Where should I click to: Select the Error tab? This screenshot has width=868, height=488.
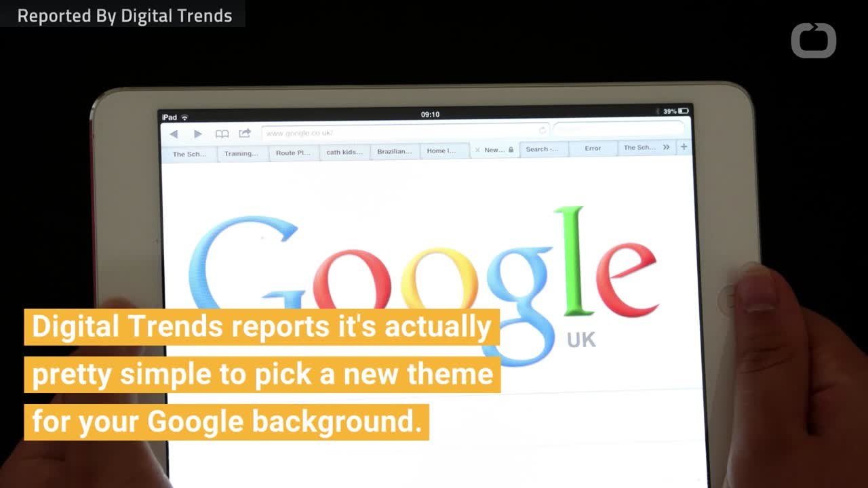(x=593, y=148)
